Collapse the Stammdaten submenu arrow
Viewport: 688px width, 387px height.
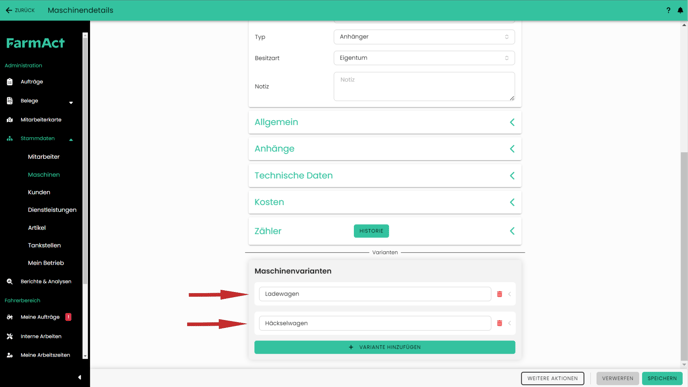pyautogui.click(x=71, y=140)
